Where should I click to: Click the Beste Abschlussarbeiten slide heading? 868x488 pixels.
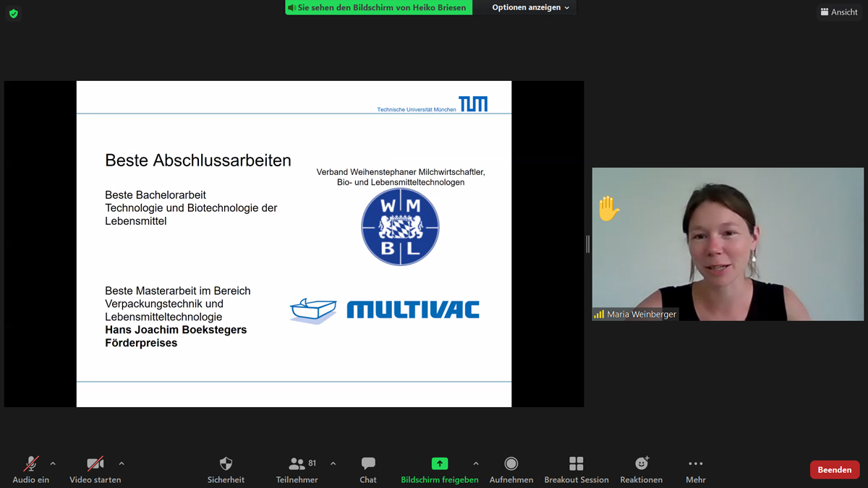[x=198, y=160]
